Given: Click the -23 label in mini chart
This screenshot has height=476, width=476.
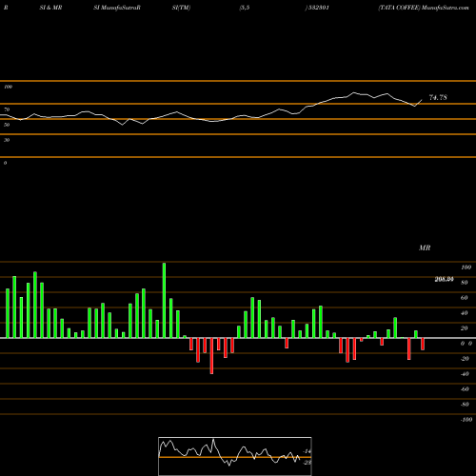Looking at the screenshot, I should coord(307,463).
